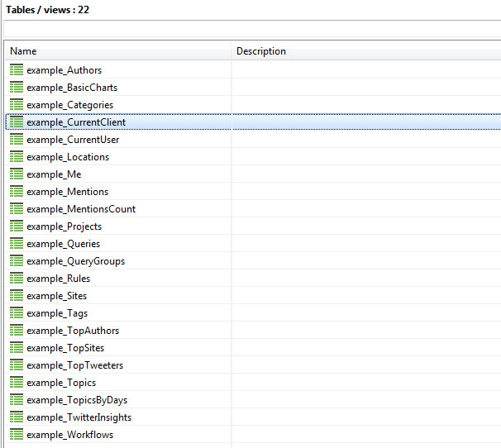Click the table icon beside example_Mentions
This screenshot has width=501, height=448.
17,192
